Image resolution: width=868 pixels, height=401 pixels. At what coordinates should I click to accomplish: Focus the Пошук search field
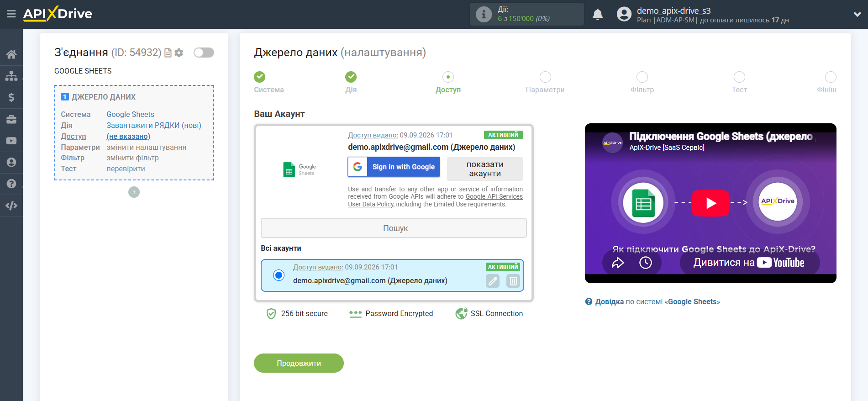tap(394, 228)
